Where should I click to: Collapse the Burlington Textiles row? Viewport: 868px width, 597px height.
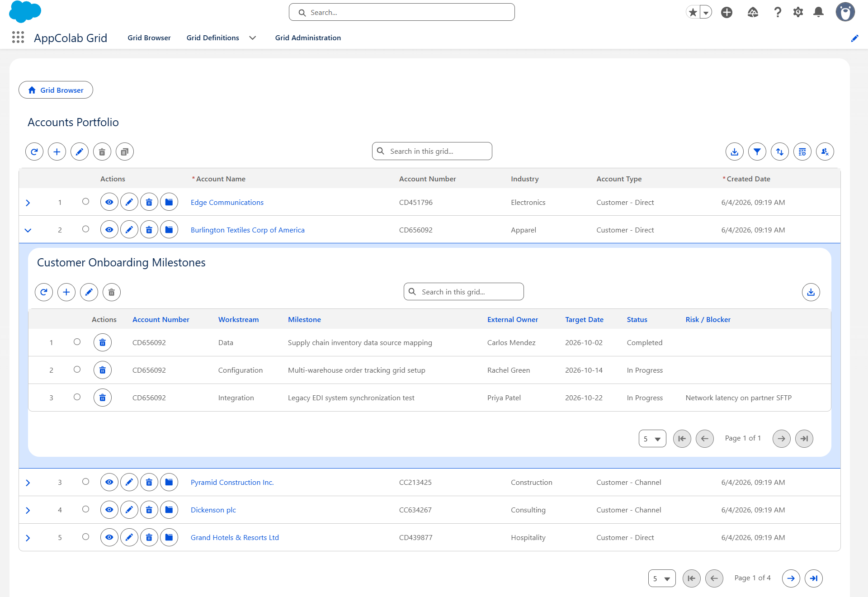coord(28,230)
